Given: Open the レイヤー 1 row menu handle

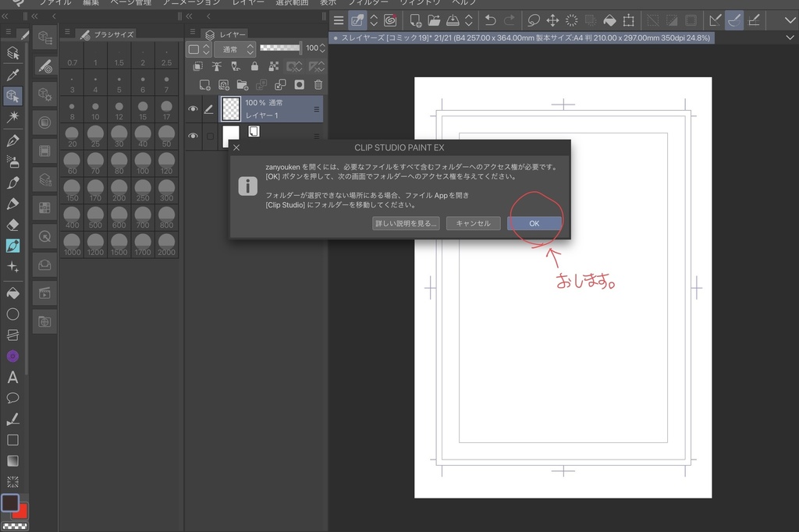Looking at the screenshot, I should click(317, 109).
